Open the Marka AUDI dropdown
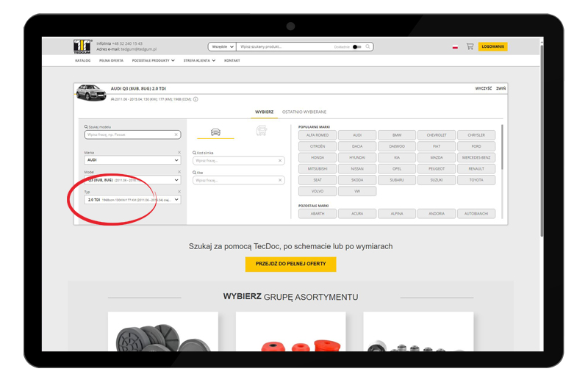Image resolution: width=588 pixels, height=377 pixels. [x=133, y=160]
